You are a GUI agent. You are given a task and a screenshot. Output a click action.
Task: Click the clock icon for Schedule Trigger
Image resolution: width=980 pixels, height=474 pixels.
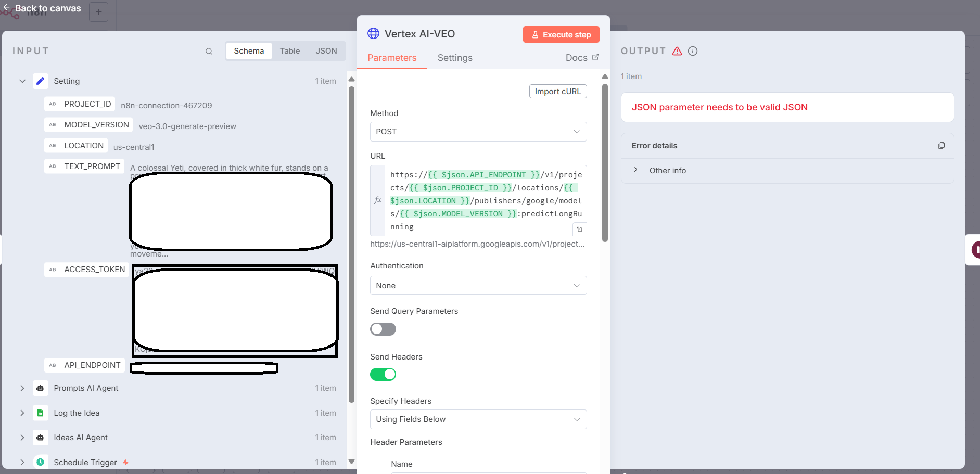41,462
